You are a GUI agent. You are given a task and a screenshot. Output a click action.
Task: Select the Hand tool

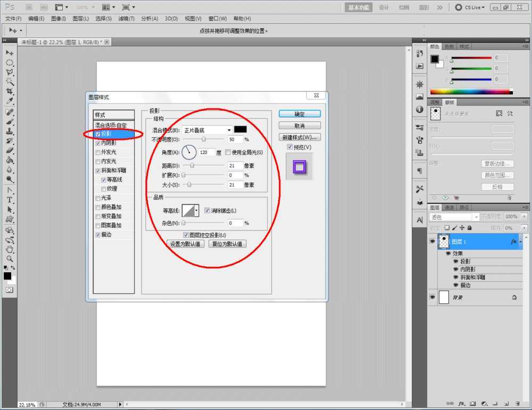pyautogui.click(x=10, y=249)
